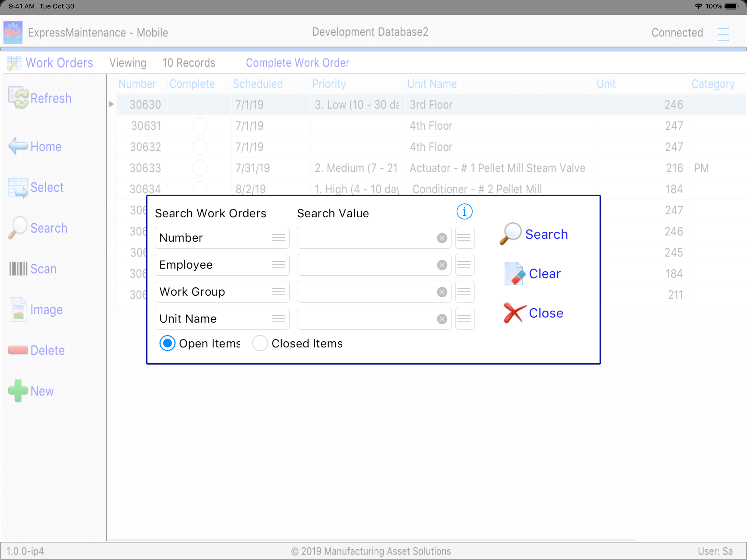Sort by the Scheduled column header
The width and height of the screenshot is (747, 560).
(x=258, y=84)
